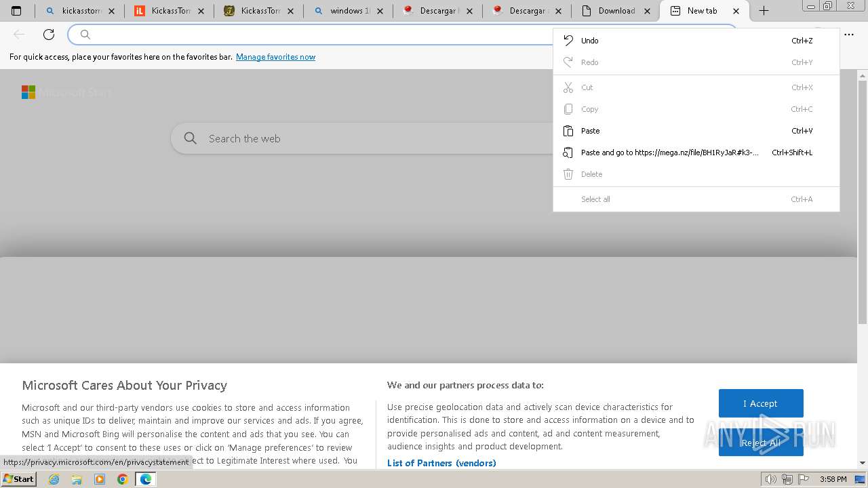This screenshot has height=488, width=868.
Task: Open the Windows Start button
Action: point(18,479)
